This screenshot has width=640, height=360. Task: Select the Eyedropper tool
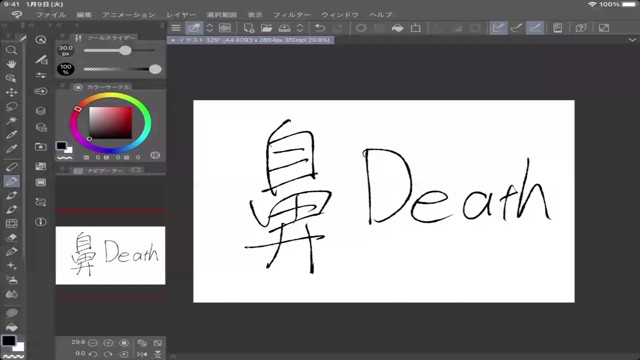point(11,135)
